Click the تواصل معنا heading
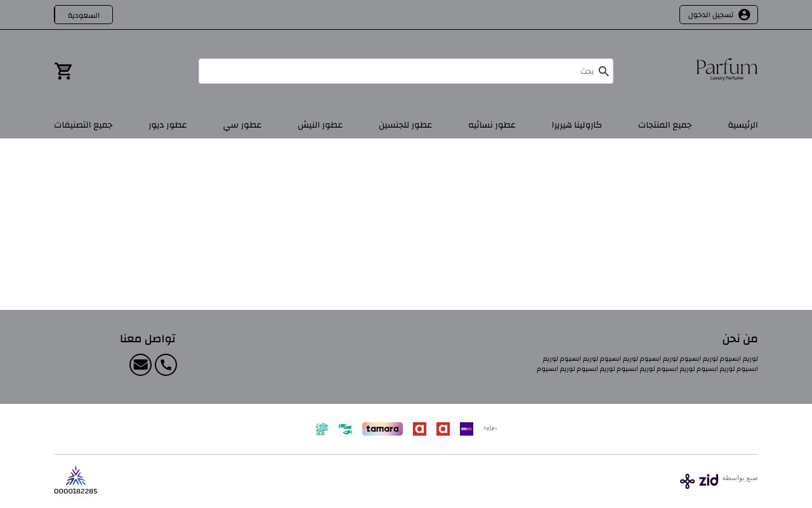The image size is (812, 508). coord(148,338)
